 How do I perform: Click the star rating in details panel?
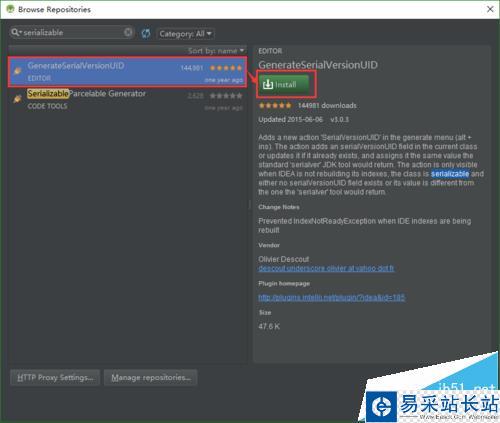point(275,106)
